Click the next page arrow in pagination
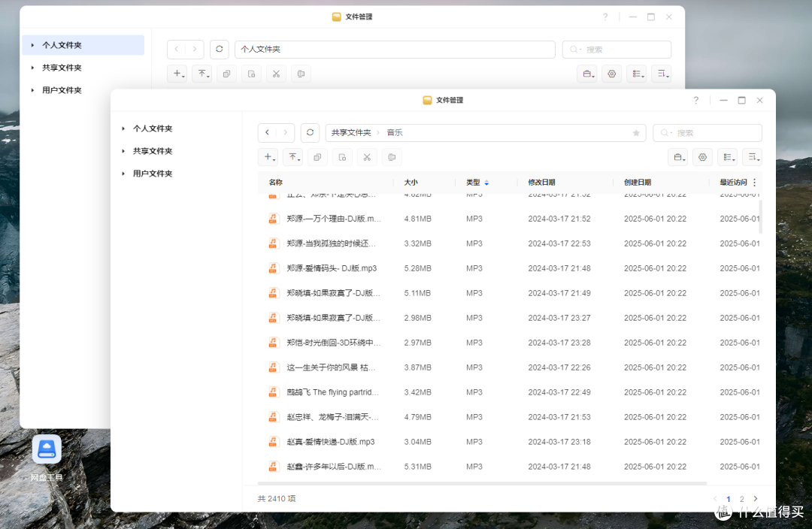The height and width of the screenshot is (529, 812). [756, 498]
